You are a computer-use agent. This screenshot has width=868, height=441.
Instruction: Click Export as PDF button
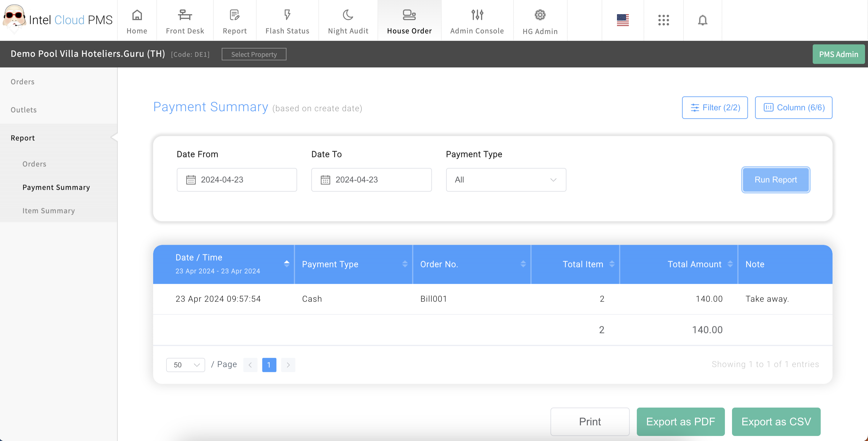[x=680, y=421]
